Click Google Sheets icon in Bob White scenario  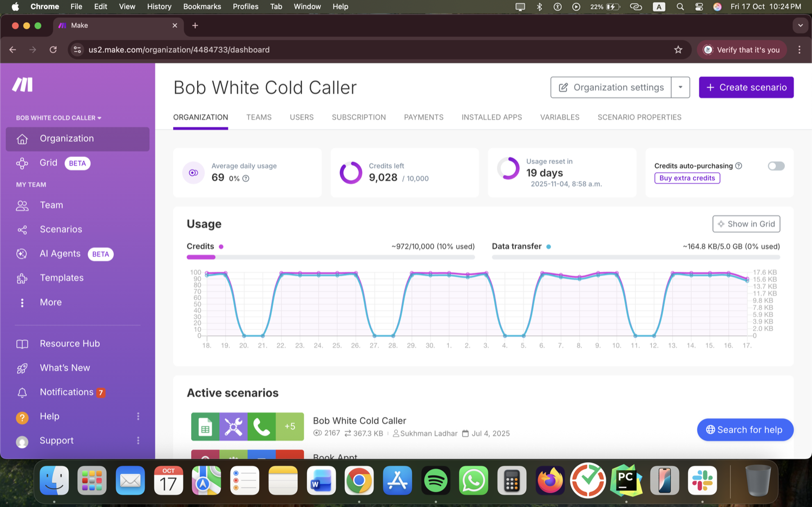pyautogui.click(x=205, y=426)
